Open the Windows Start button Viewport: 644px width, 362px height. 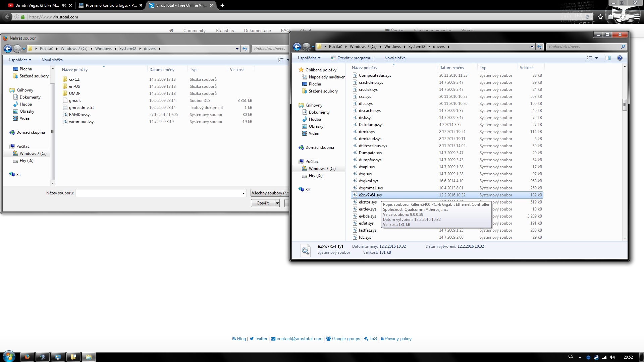tap(9, 357)
